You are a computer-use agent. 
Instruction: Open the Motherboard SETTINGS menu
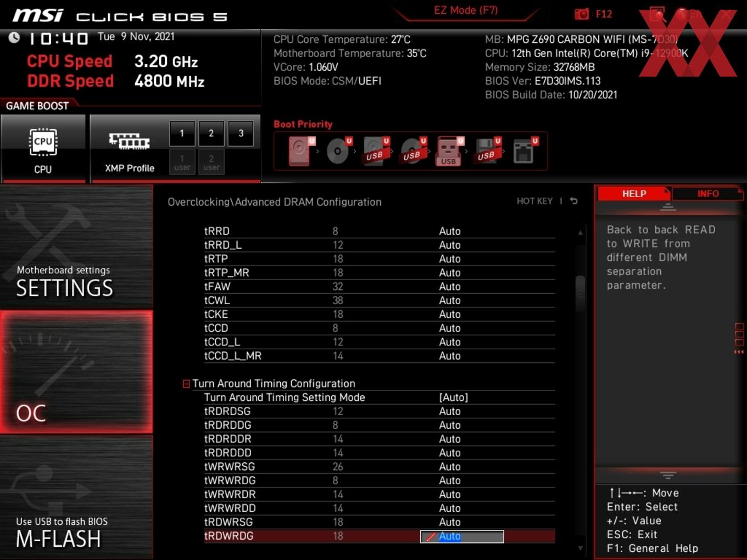click(x=76, y=247)
